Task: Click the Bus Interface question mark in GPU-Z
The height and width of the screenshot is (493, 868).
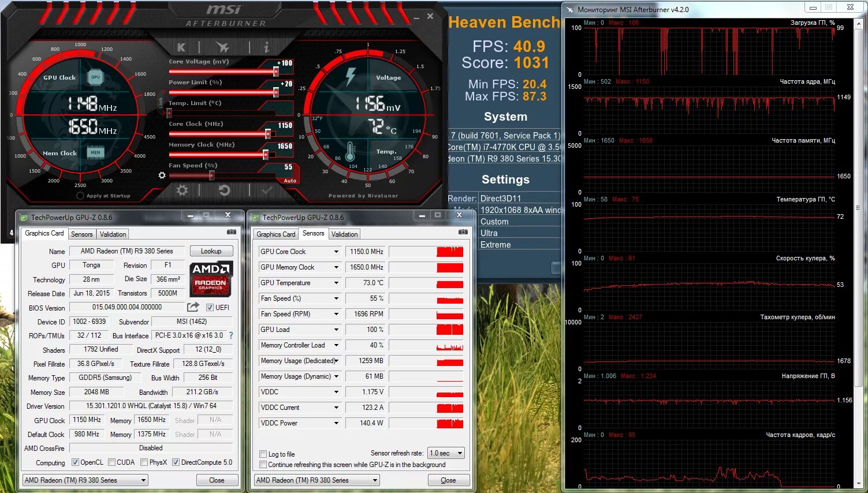Action: tap(231, 335)
